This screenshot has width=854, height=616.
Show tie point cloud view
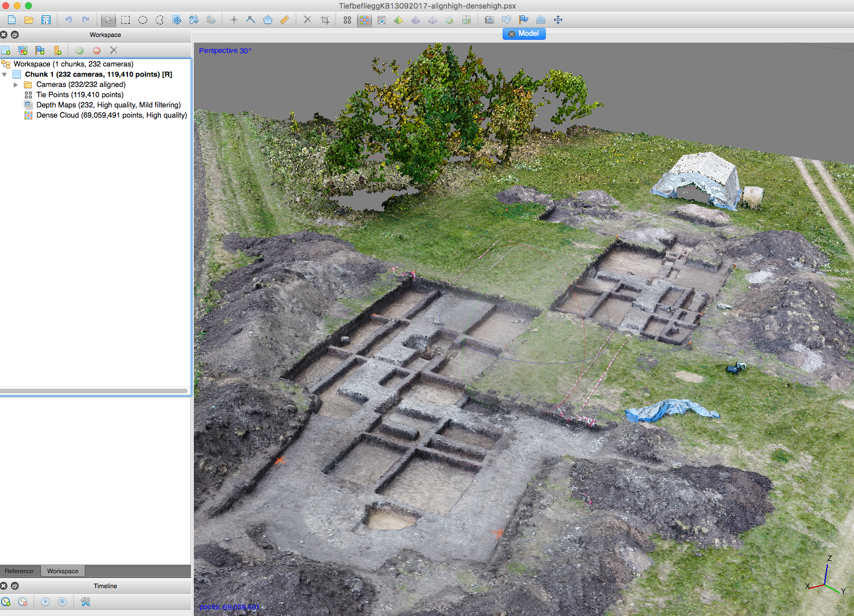coord(347,20)
